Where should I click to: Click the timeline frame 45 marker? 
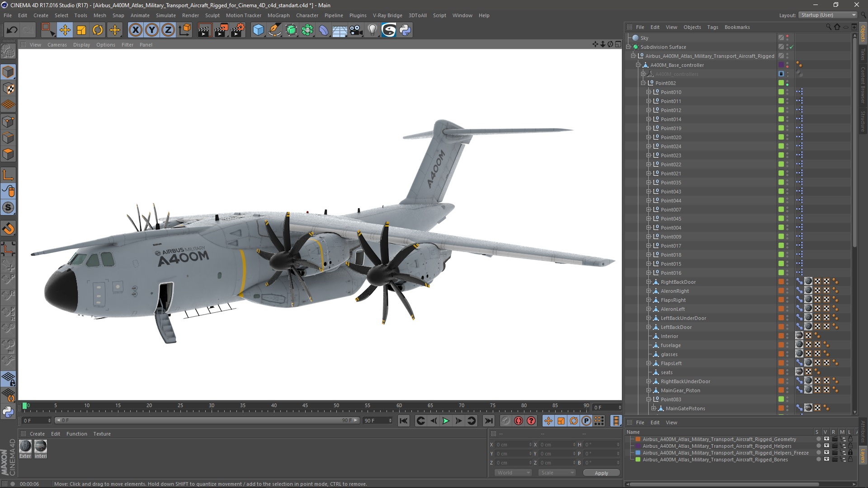(x=305, y=406)
